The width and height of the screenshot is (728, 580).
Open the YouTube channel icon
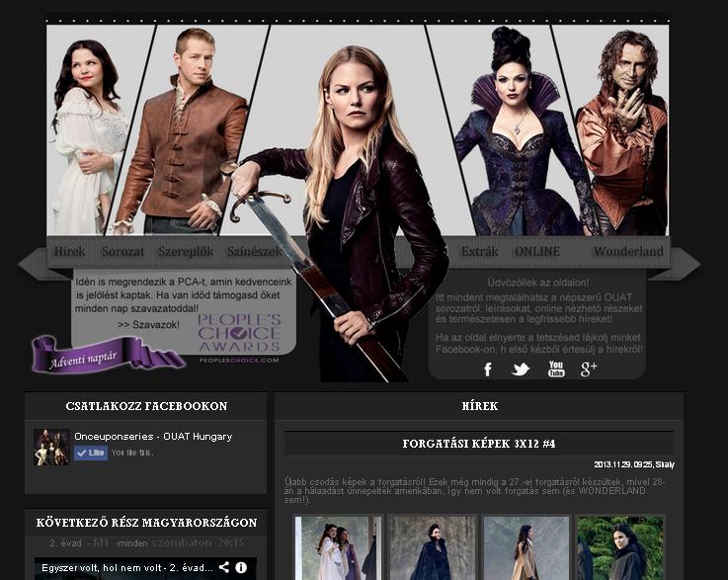point(556,369)
